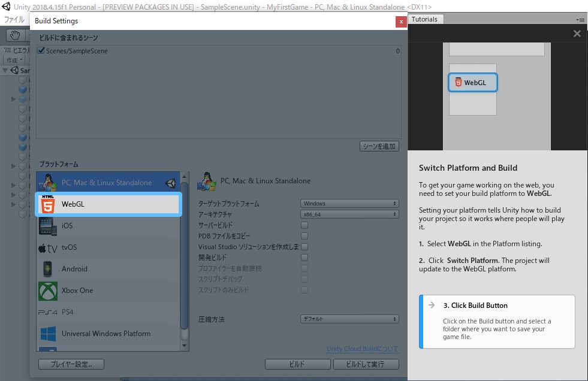The image size is (588, 381).
Task: Click the iOS platform device icon
Action: point(47,225)
